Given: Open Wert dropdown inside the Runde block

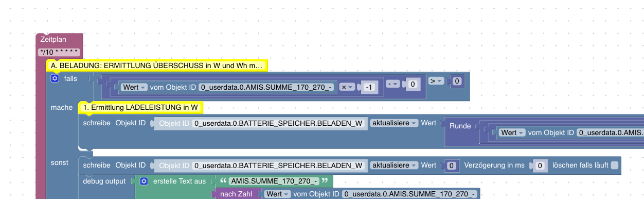Looking at the screenshot, I should 512,132.
